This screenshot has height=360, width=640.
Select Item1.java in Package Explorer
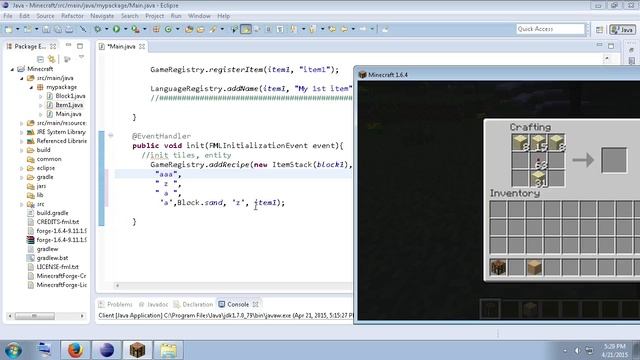[x=69, y=105]
